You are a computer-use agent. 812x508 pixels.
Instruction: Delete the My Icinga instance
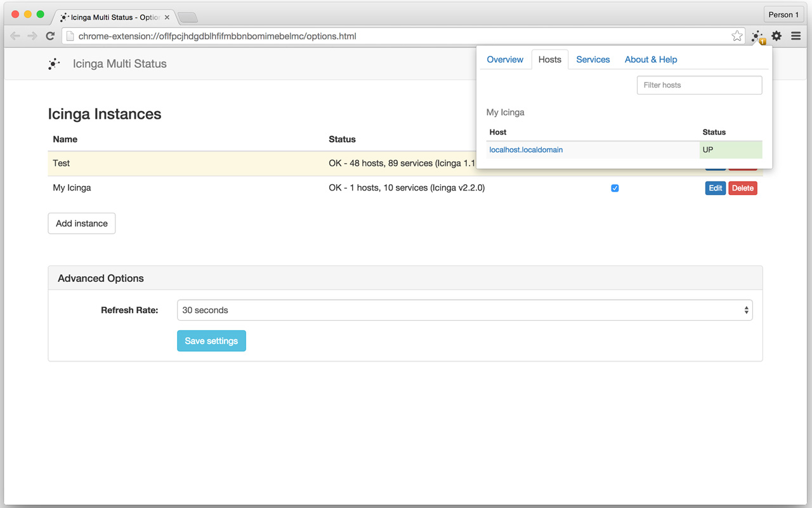click(742, 188)
